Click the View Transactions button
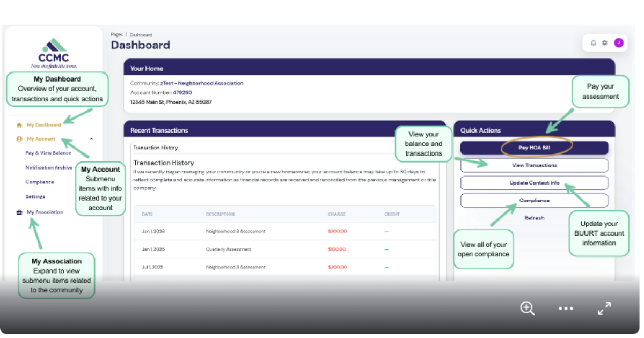This screenshot has height=338, width=644. click(x=534, y=165)
